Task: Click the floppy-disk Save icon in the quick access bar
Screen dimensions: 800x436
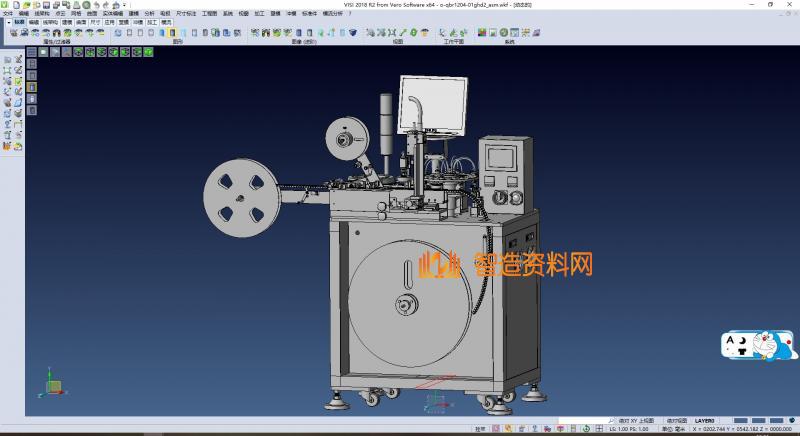Action: pyautogui.click(x=46, y=5)
